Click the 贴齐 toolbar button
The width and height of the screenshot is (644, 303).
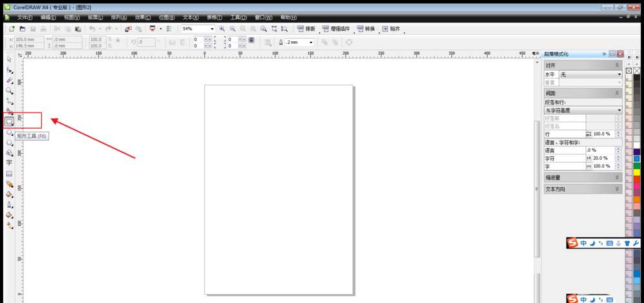391,29
